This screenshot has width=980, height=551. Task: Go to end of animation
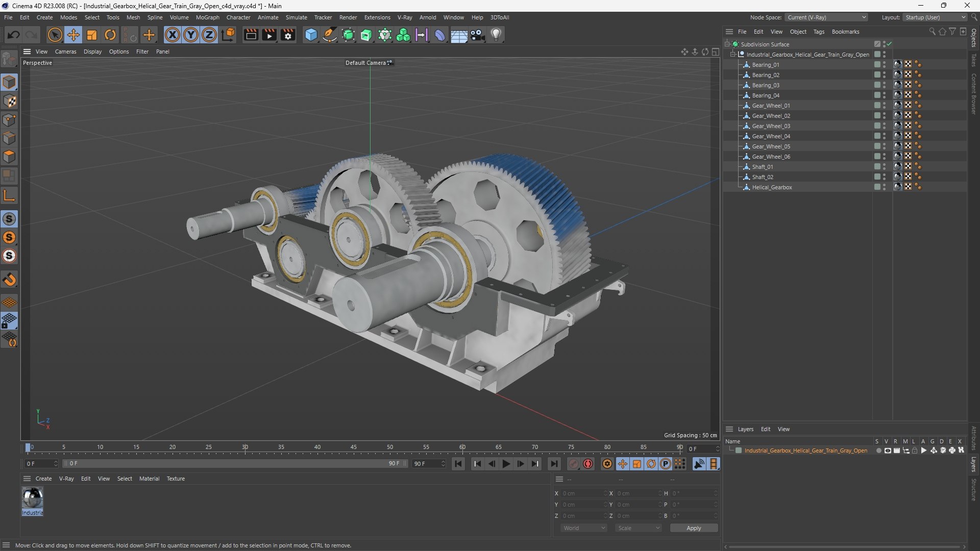(554, 464)
